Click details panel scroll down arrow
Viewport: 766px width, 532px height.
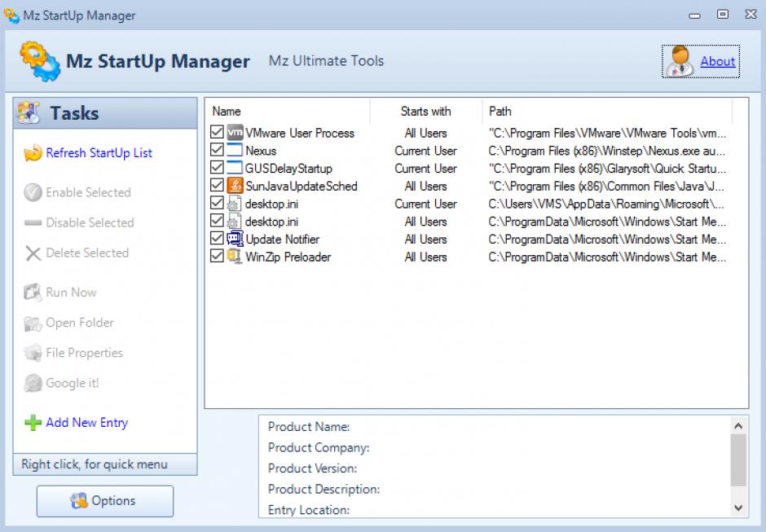pos(738,508)
